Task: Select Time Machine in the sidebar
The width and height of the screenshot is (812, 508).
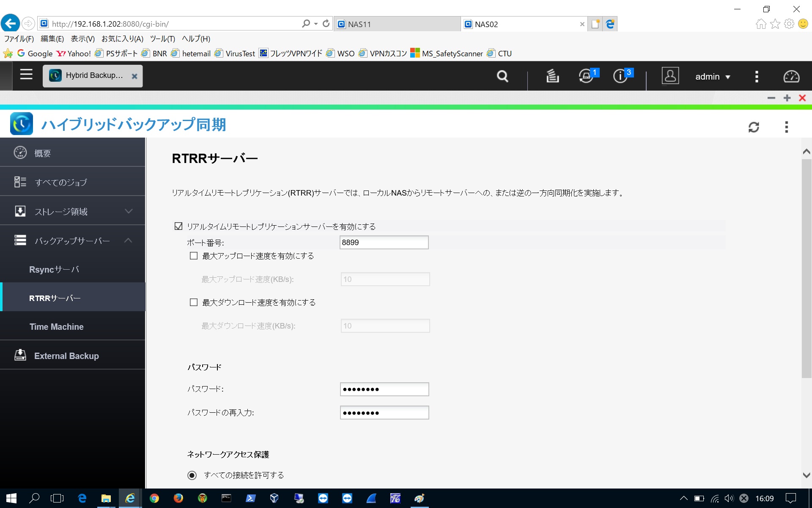Action: (56, 326)
